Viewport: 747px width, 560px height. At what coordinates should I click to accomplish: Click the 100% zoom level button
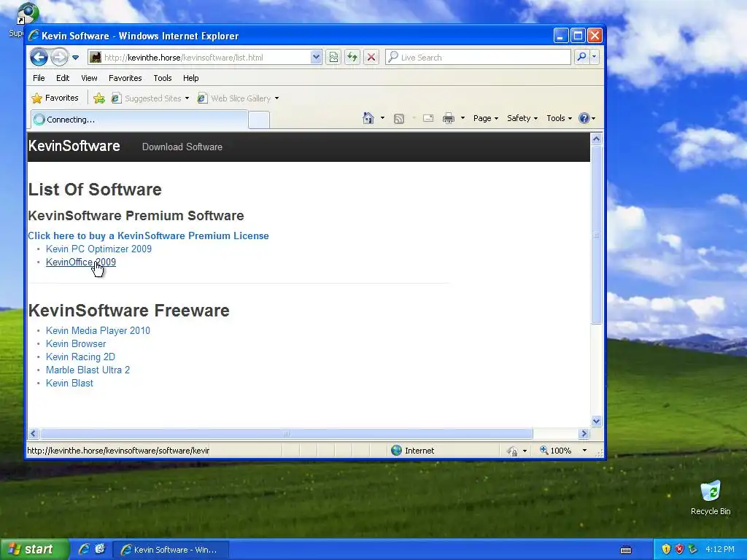[x=555, y=451]
